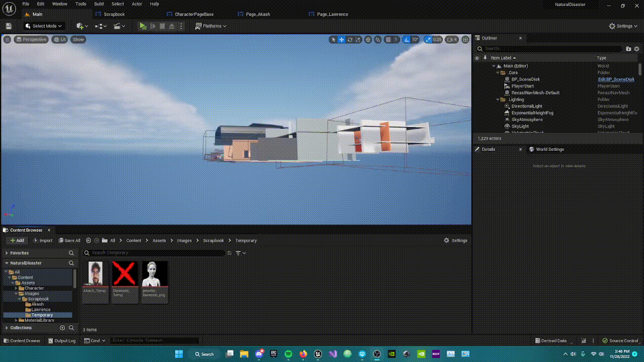Save the current search as collection

[x=229, y=253]
